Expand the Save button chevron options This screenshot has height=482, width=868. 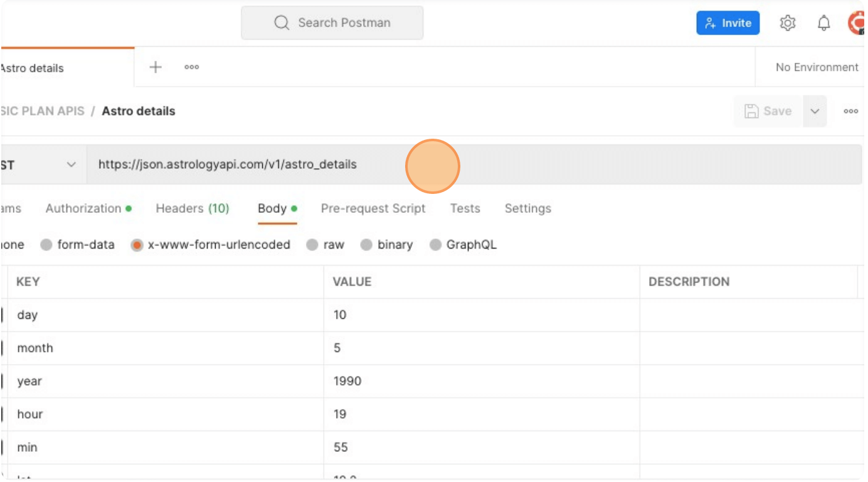(814, 111)
